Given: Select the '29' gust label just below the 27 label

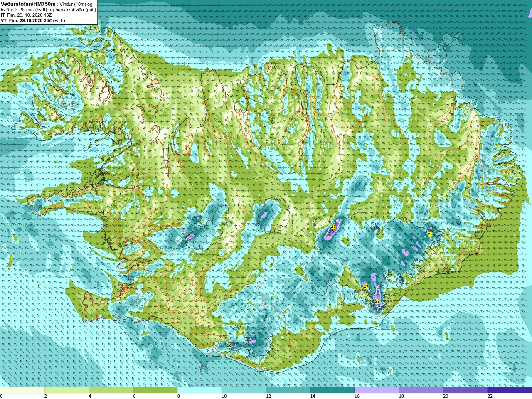Looking at the screenshot, I should point(377,301).
